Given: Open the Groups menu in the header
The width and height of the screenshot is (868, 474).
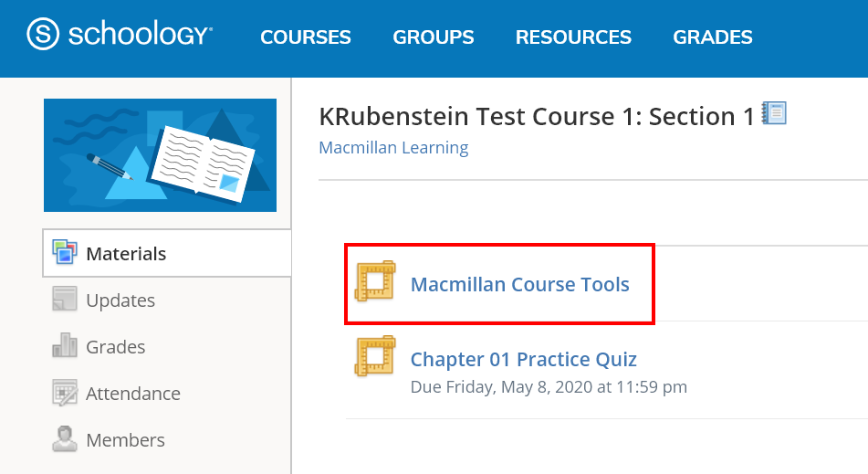Looking at the screenshot, I should pyautogui.click(x=434, y=37).
